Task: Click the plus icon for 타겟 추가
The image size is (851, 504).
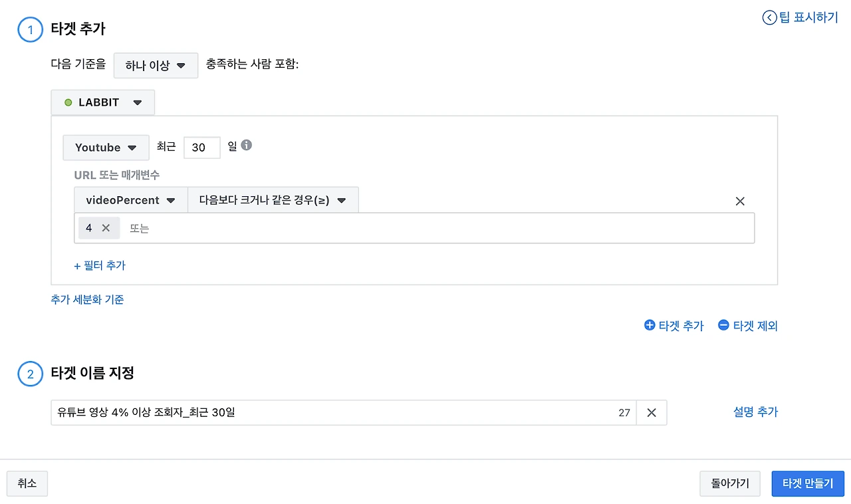Action: click(x=650, y=325)
